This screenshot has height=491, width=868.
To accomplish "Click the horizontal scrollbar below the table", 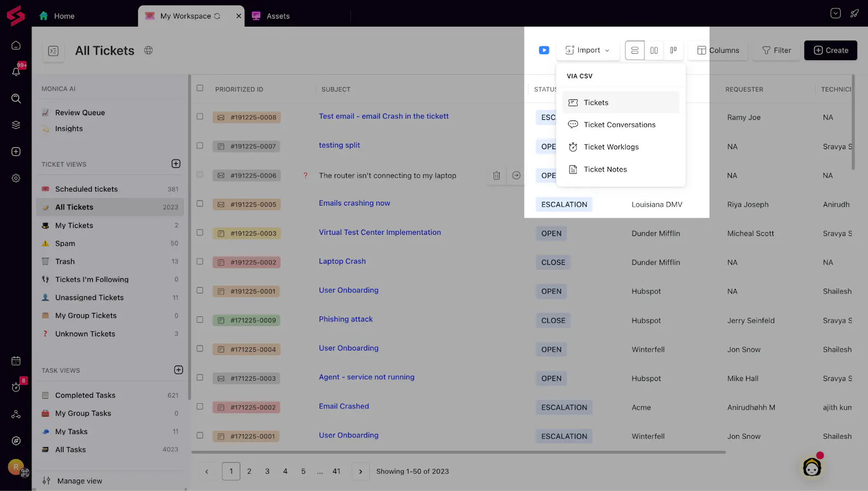I will click(x=458, y=452).
